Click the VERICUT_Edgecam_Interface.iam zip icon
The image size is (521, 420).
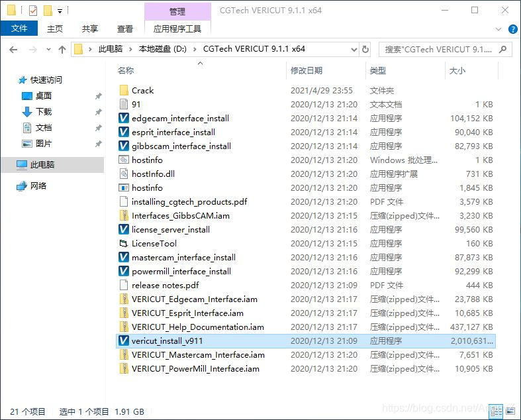[124, 299]
